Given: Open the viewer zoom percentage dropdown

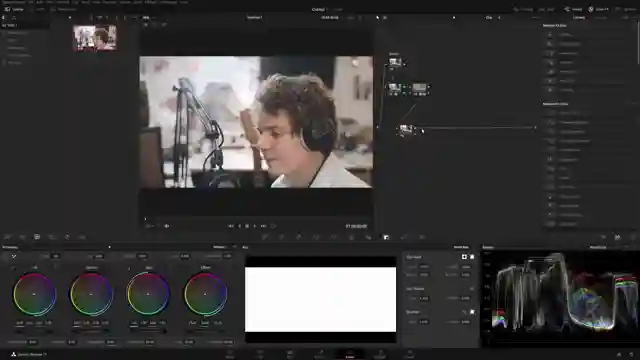Looking at the screenshot, I should pos(148,18).
